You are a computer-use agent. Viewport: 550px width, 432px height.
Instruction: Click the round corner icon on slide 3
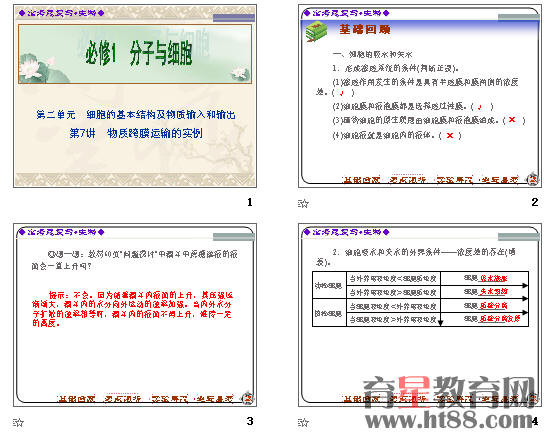click(248, 397)
